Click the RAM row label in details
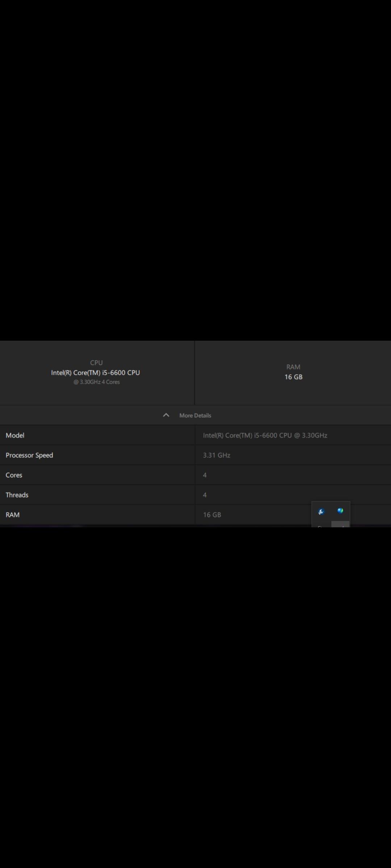 coord(13,515)
